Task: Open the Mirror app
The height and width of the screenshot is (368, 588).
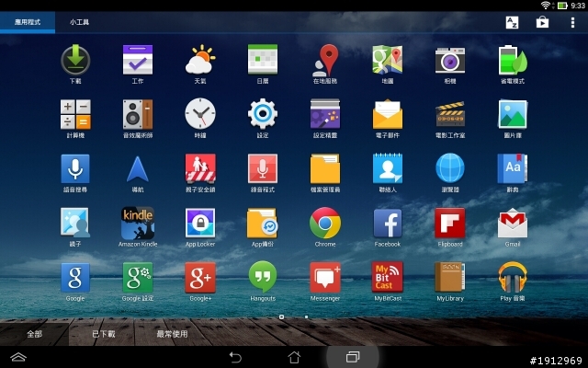Action: click(x=75, y=223)
